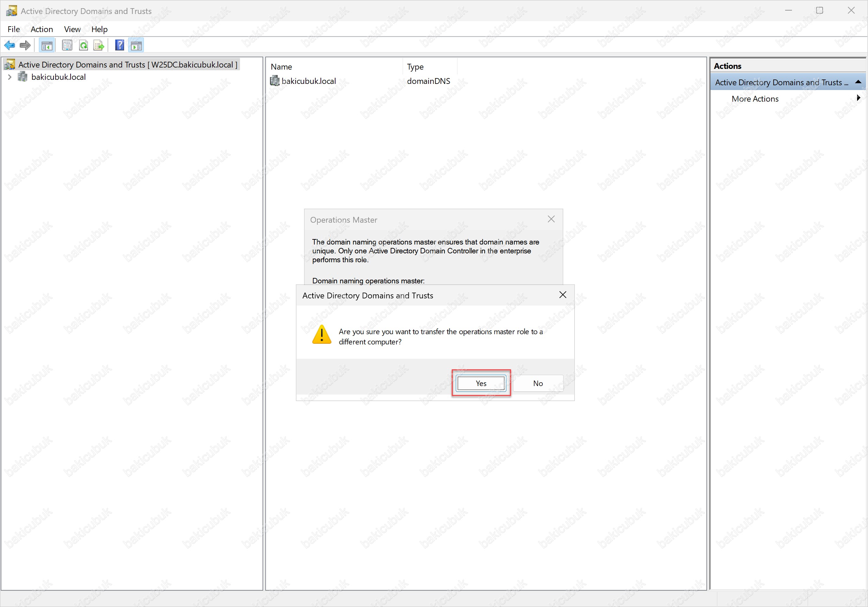868x607 pixels.
Task: Open the Action menu
Action: (x=42, y=29)
